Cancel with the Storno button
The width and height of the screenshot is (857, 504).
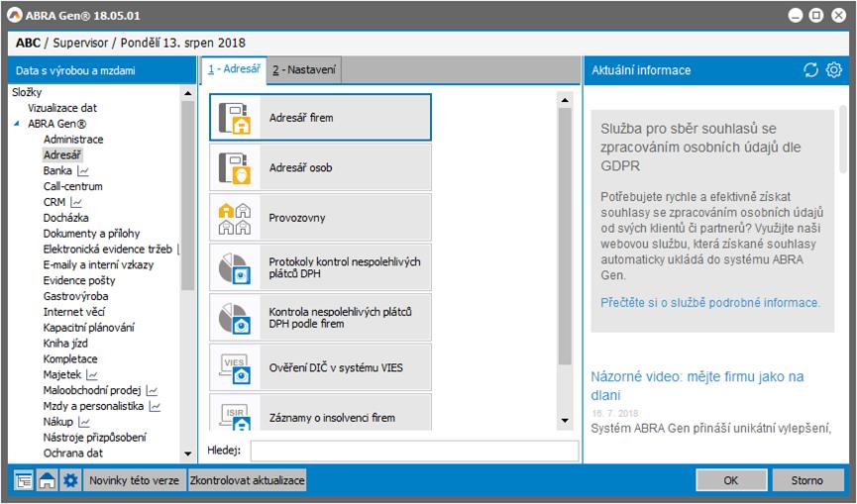806,480
